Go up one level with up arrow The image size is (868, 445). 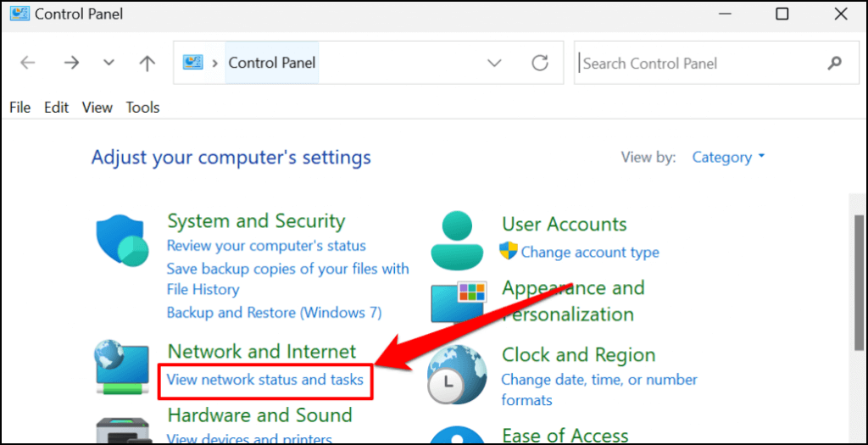pyautogui.click(x=147, y=63)
